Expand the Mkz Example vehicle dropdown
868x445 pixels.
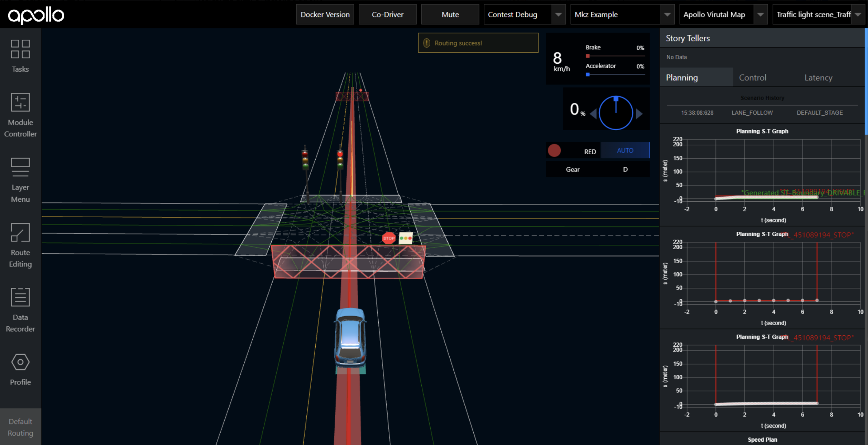coord(667,14)
